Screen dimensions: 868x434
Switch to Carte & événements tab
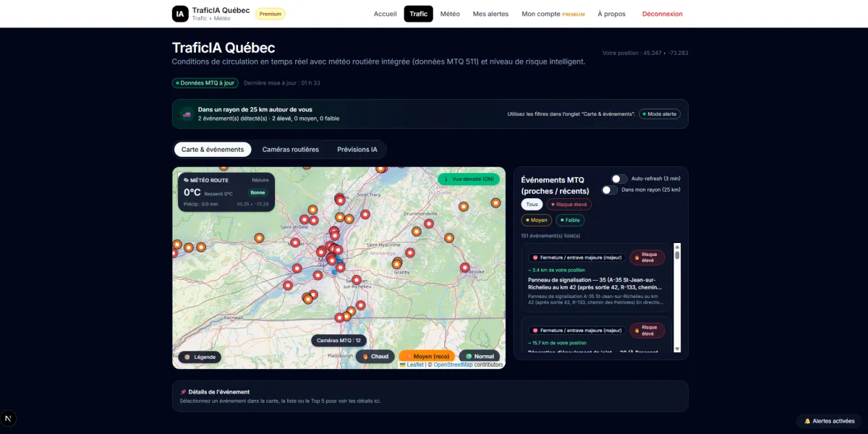(x=213, y=150)
